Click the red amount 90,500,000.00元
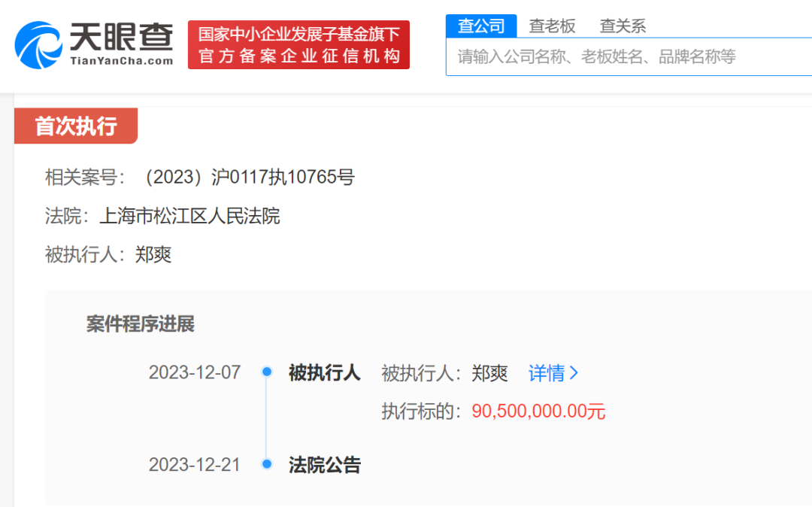Image resolution: width=812 pixels, height=507 pixels. coord(538,411)
